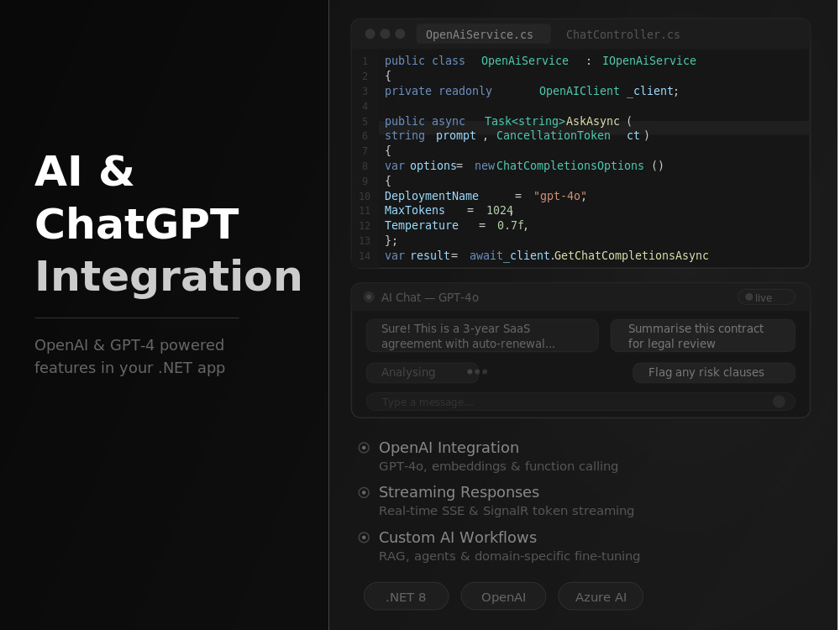Click the send button in message box
This screenshot has width=840, height=630.
pos(779,402)
